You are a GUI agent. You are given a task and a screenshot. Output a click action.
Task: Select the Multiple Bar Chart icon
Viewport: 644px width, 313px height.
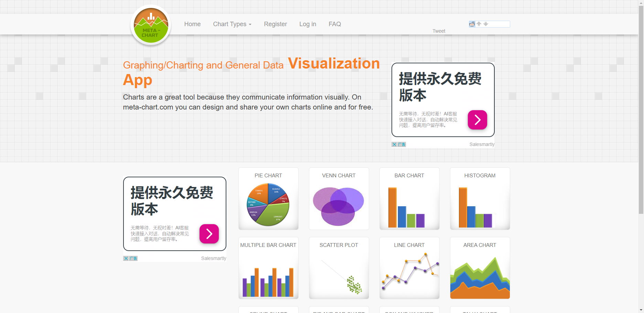pos(268,268)
